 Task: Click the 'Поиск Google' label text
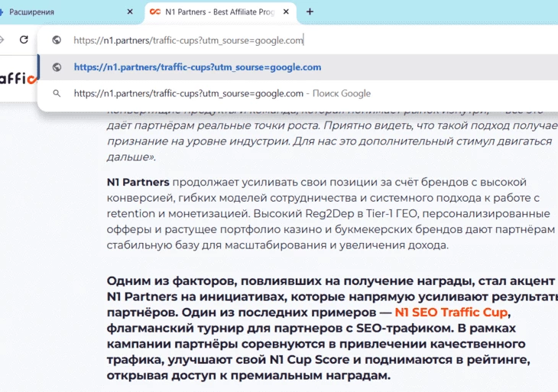coord(341,93)
